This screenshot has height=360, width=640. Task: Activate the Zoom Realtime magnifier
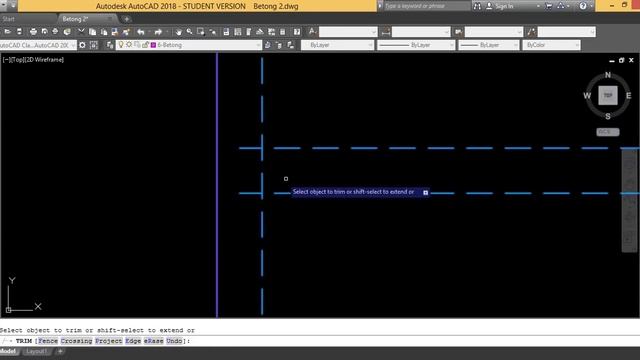(x=189, y=32)
